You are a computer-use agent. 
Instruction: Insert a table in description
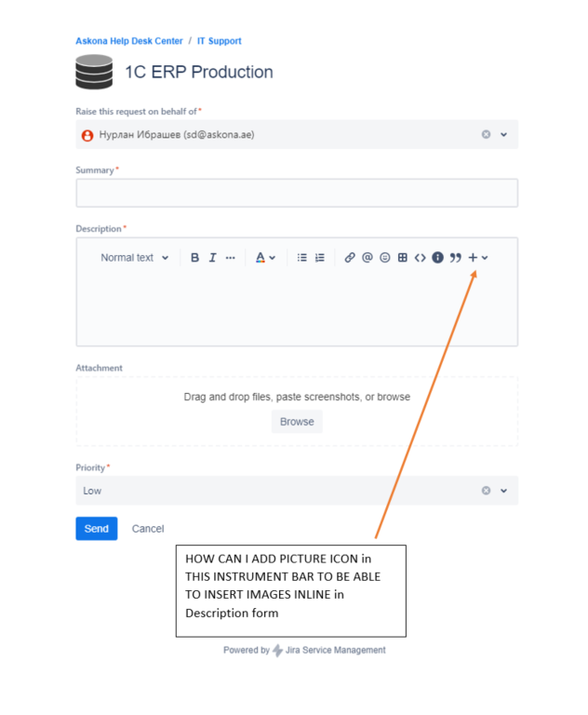point(403,258)
